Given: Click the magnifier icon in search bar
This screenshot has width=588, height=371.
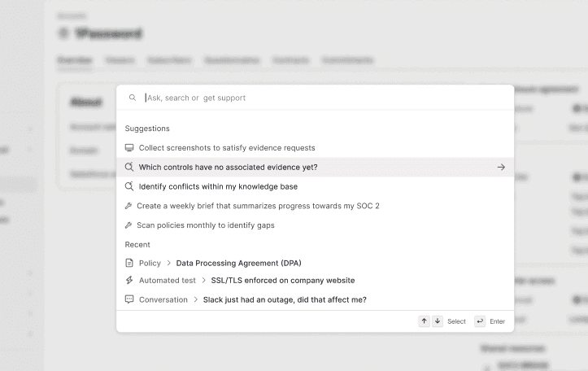Looking at the screenshot, I should [133, 98].
